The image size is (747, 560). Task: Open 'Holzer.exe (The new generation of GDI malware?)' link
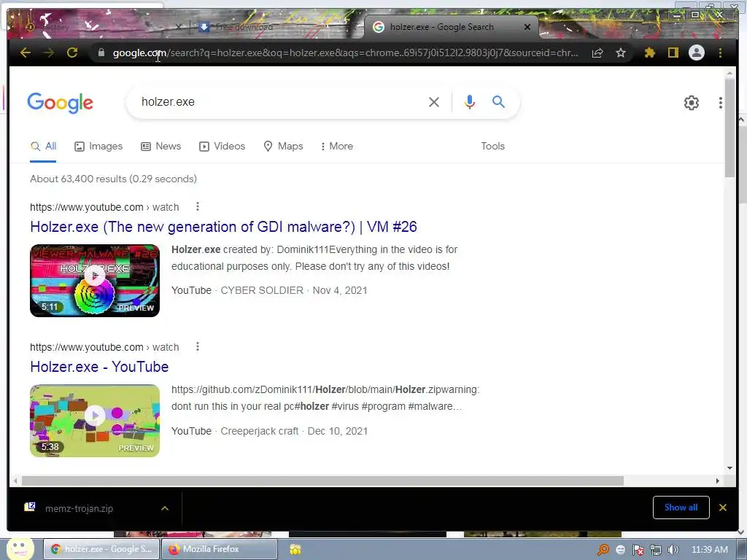pyautogui.click(x=223, y=227)
